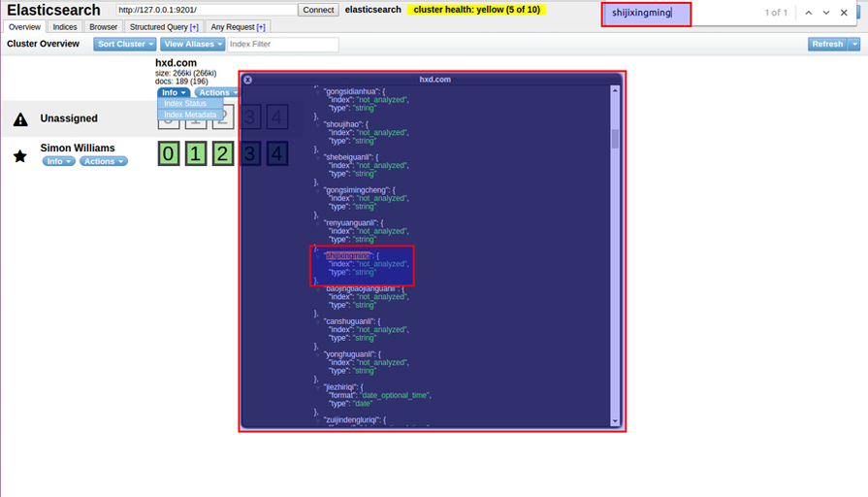Switch to the Overview tab
This screenshot has width=868, height=497.
click(x=24, y=27)
